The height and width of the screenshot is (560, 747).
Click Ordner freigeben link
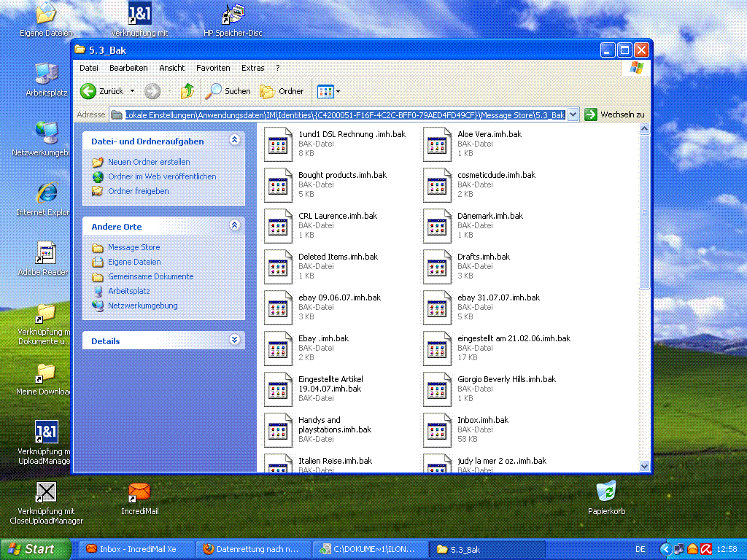click(138, 191)
